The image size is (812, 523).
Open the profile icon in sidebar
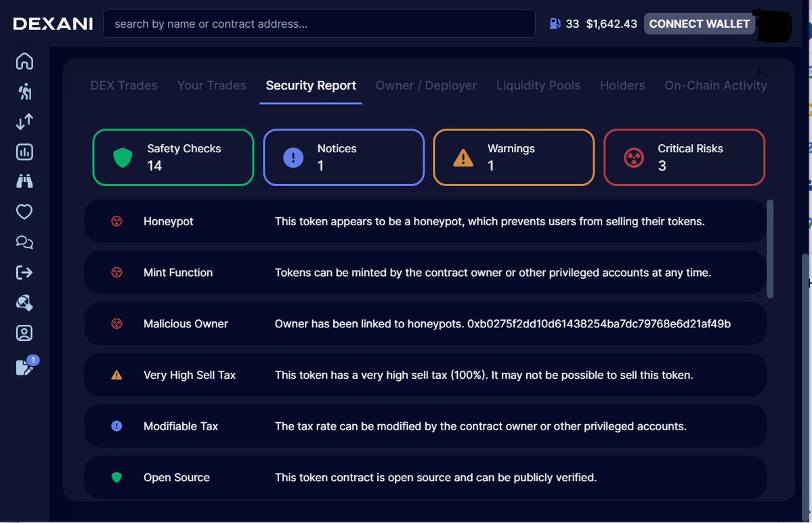point(24,333)
